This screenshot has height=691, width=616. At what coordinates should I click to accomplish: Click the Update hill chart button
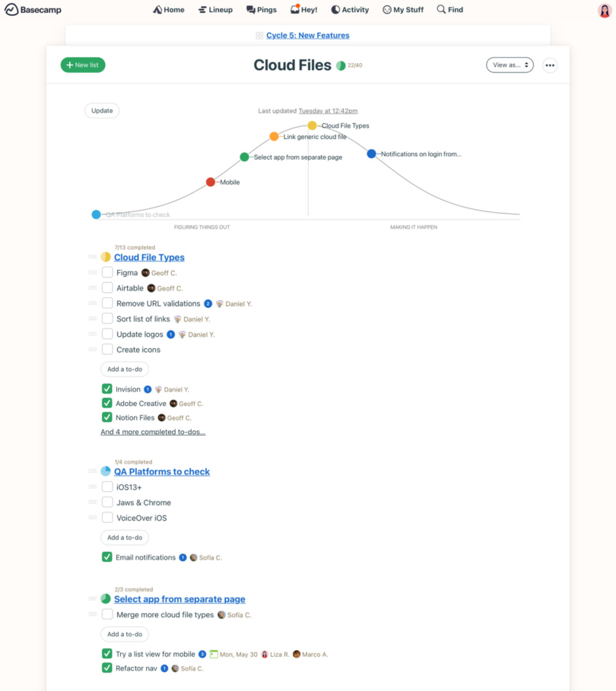101,110
